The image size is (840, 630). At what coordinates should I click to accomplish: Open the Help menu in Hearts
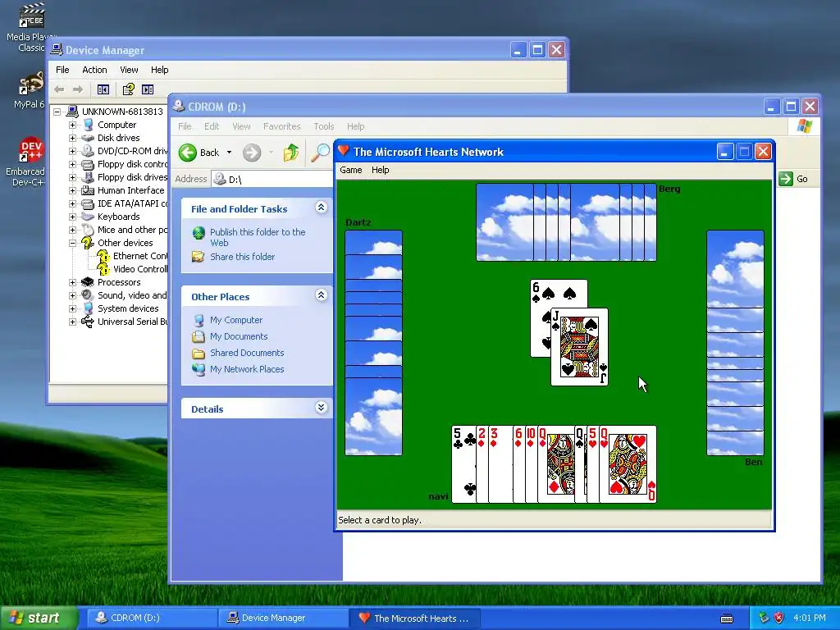[x=381, y=170]
